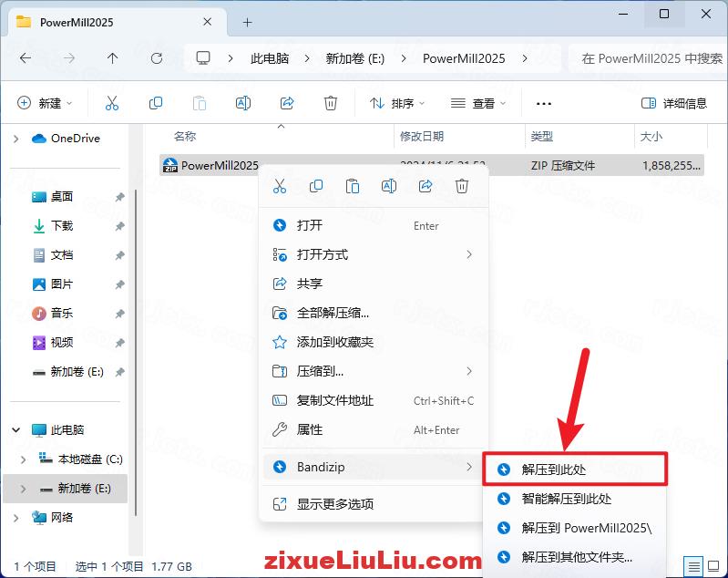The image size is (728, 578).
Task: Open the Sort dropdown
Action: [x=397, y=103]
